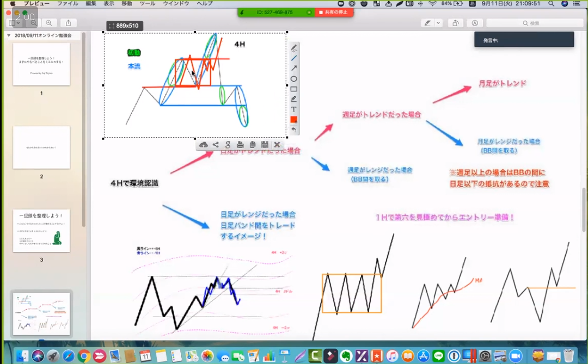Select the text (T) annotation tool
Screen dimensions: 588x364
[x=294, y=109]
